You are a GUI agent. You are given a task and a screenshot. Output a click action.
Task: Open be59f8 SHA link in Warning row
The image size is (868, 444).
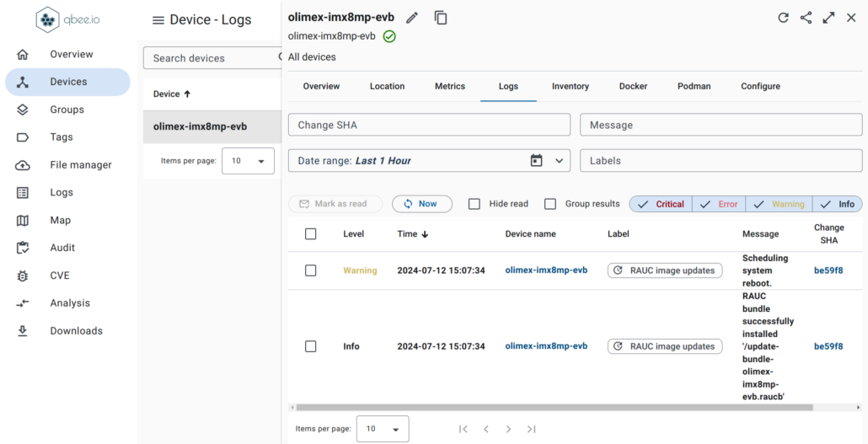tap(828, 270)
